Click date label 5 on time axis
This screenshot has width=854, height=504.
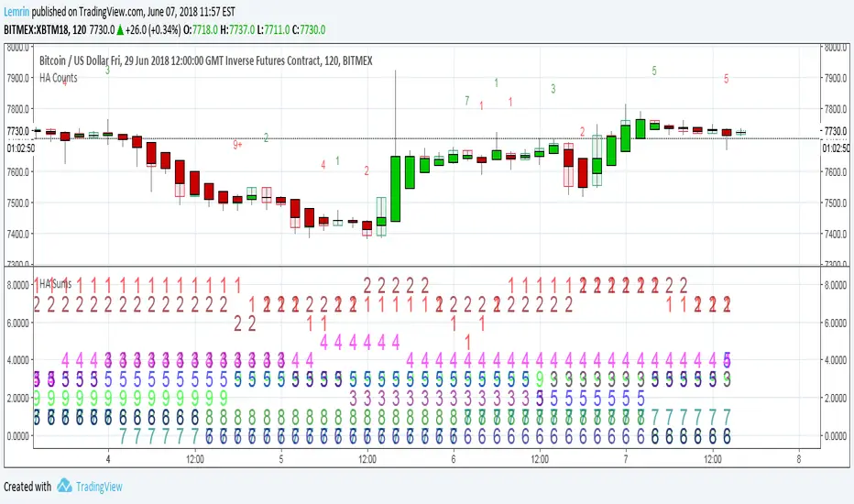click(x=281, y=459)
